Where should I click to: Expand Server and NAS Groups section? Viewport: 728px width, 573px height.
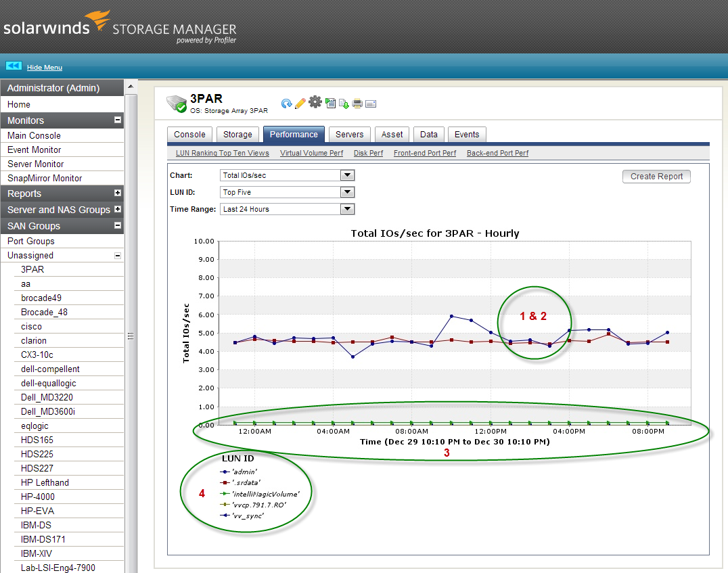tap(118, 209)
